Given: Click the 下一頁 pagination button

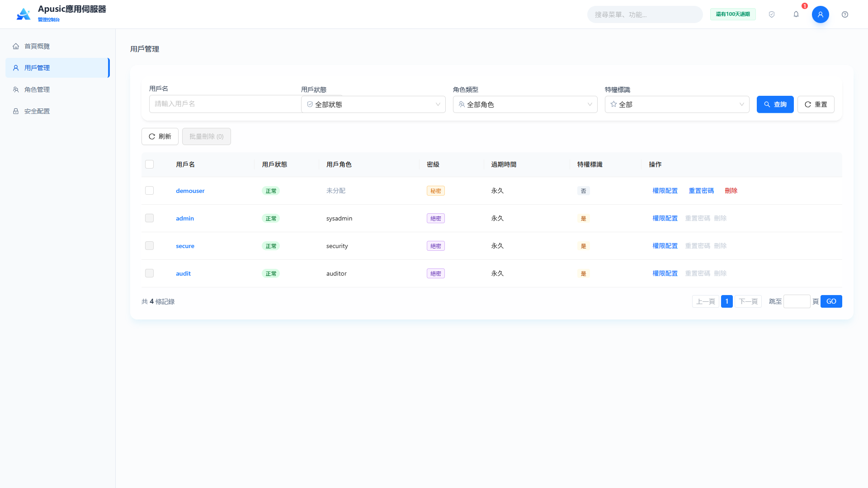Looking at the screenshot, I should [x=748, y=301].
